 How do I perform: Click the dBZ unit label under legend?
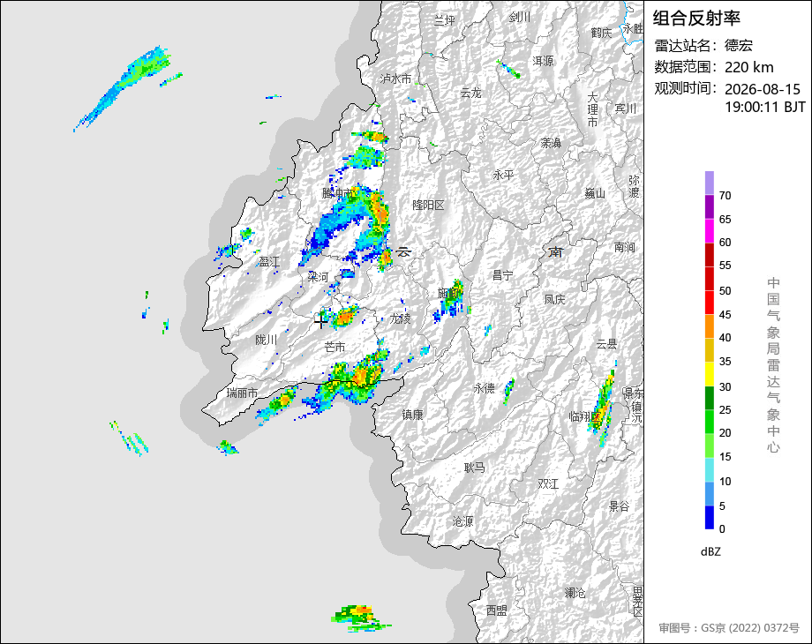710,552
